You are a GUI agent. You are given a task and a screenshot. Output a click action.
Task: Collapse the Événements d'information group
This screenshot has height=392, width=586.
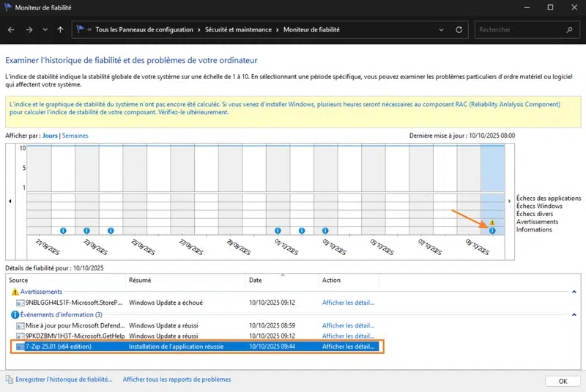click(x=574, y=314)
